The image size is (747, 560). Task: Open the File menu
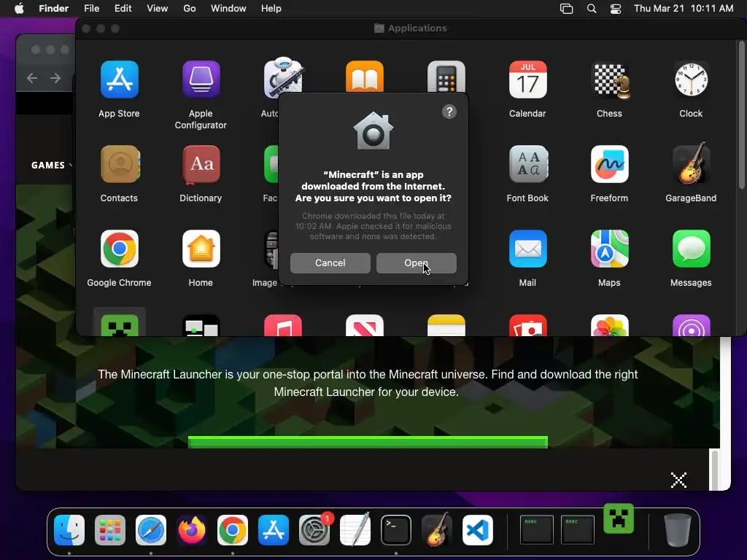[91, 9]
